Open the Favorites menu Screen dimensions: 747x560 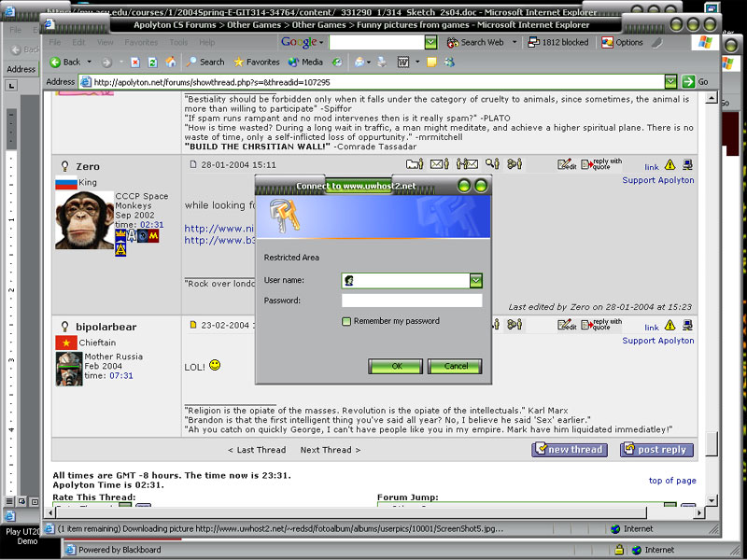point(141,42)
